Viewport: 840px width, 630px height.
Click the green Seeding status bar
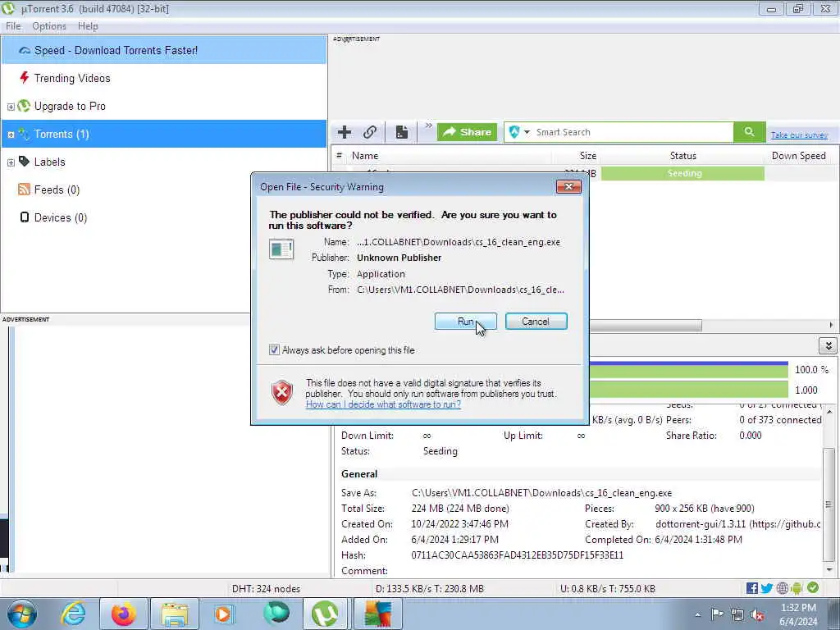click(x=682, y=173)
